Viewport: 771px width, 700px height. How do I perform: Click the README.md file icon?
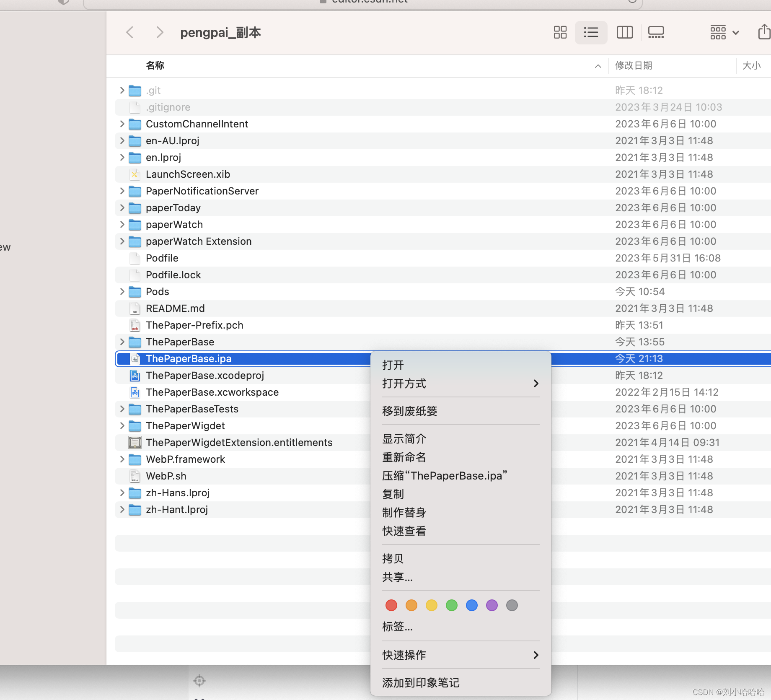point(135,309)
